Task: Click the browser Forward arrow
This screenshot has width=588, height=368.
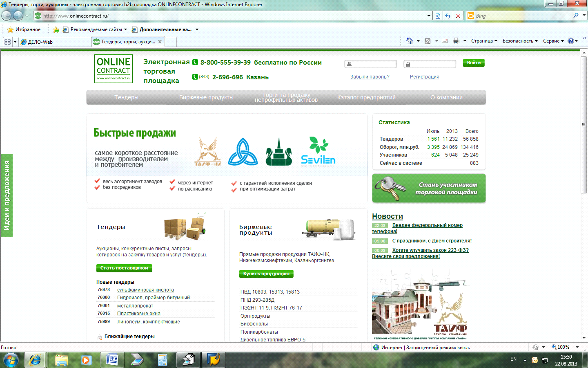Action: tap(18, 16)
